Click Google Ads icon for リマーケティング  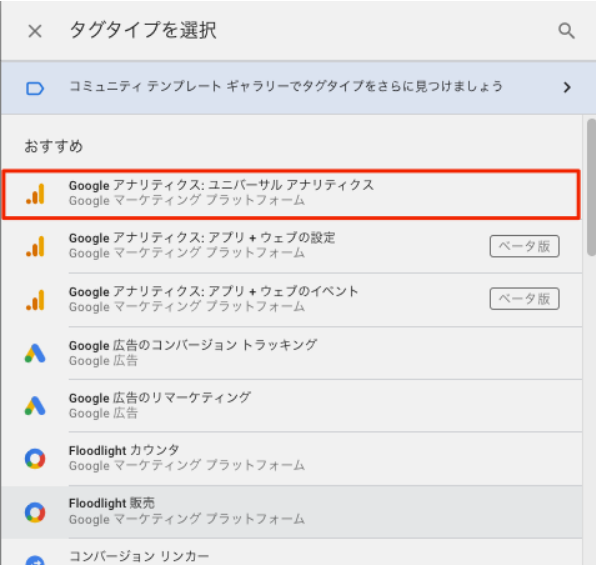[x=35, y=406]
